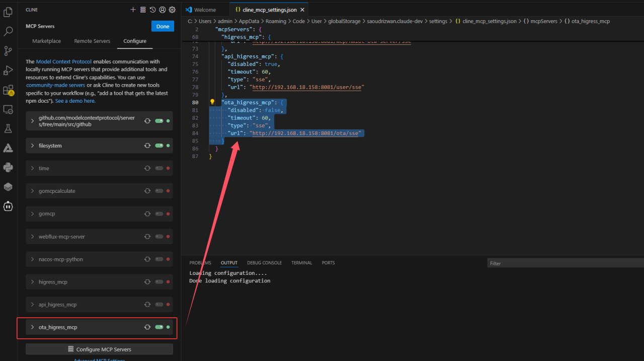
Task: Restart the time MCP server
Action: click(x=147, y=168)
